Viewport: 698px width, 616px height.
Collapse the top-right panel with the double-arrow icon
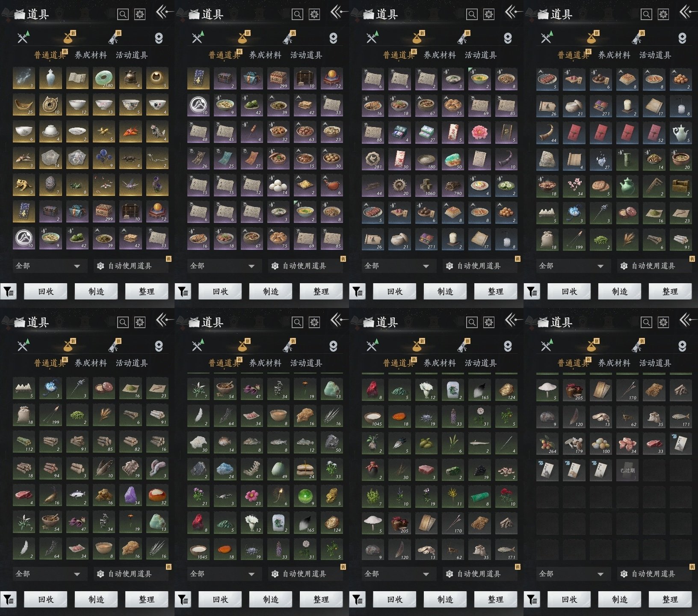pos(686,12)
